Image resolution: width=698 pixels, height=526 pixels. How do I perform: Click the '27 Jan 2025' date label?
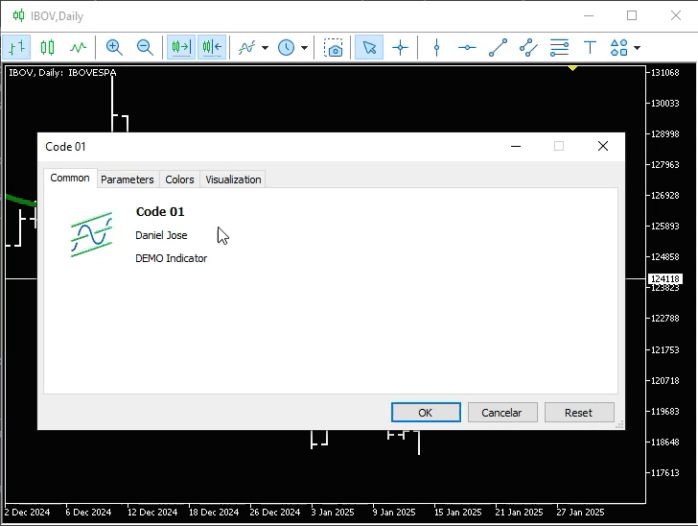tap(580, 512)
